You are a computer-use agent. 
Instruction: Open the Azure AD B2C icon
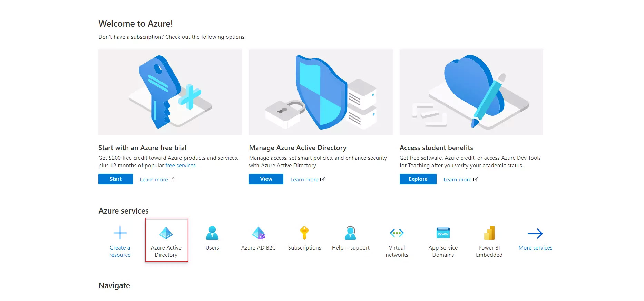click(x=258, y=233)
